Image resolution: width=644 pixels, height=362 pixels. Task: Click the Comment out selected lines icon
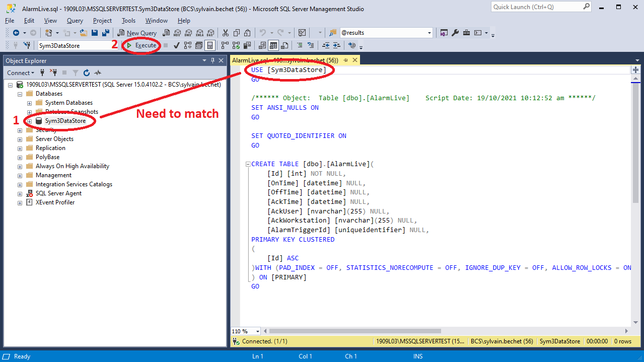tap(300, 45)
